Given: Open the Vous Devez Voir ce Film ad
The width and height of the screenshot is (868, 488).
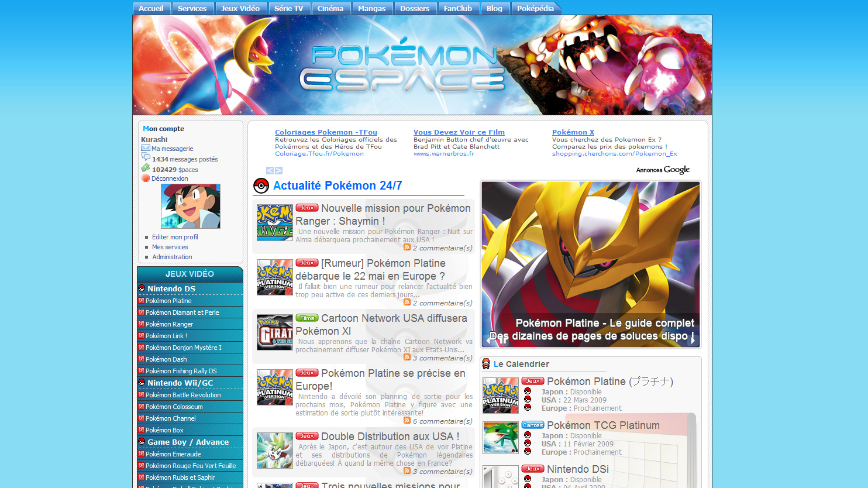Looking at the screenshot, I should [x=459, y=132].
